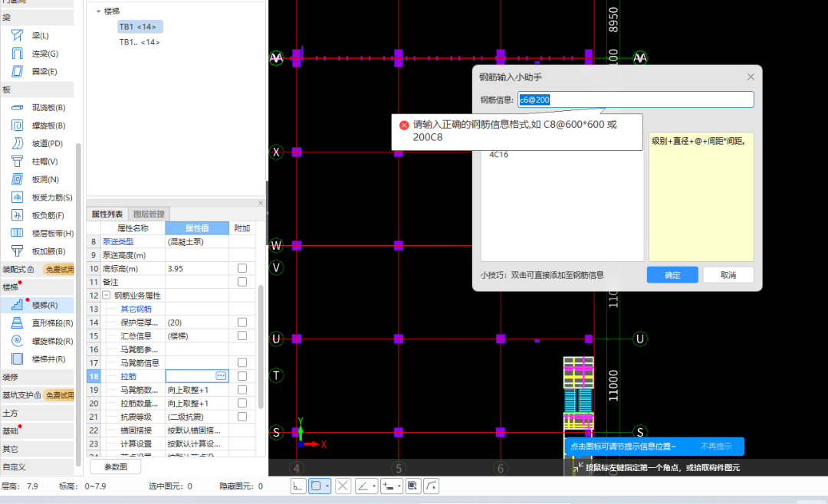Tick the 附加 checkbox for 抗震等级
The height and width of the screenshot is (504, 828).
click(x=242, y=417)
